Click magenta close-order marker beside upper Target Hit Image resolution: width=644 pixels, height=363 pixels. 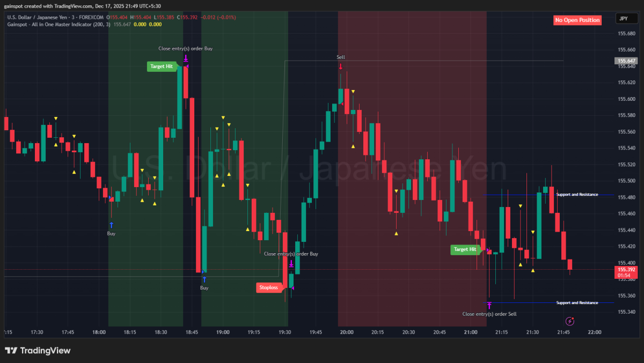click(x=185, y=58)
